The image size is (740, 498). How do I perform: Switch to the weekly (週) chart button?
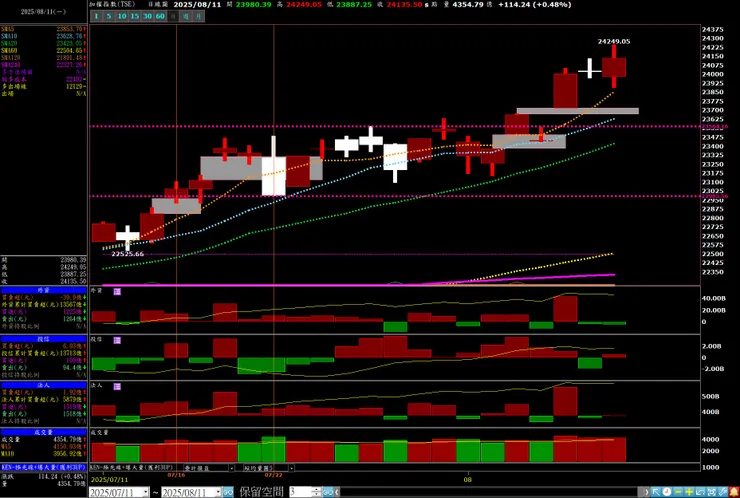(x=186, y=16)
